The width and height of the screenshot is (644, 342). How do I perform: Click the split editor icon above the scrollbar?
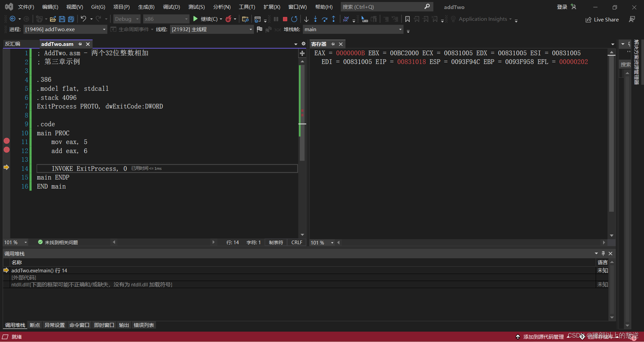[302, 53]
